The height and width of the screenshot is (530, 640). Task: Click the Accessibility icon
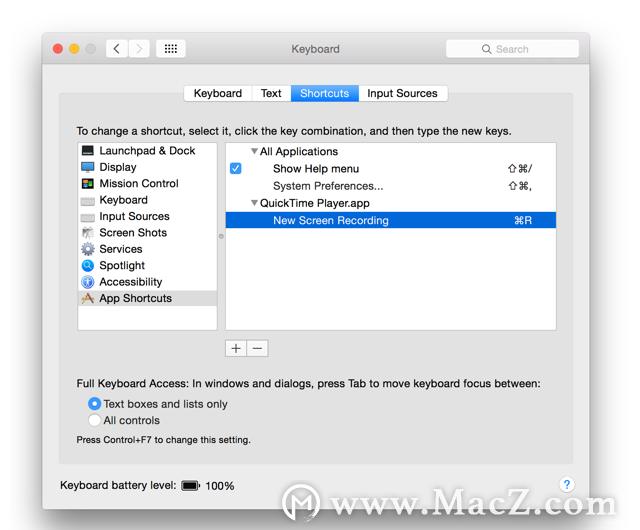pyautogui.click(x=87, y=282)
